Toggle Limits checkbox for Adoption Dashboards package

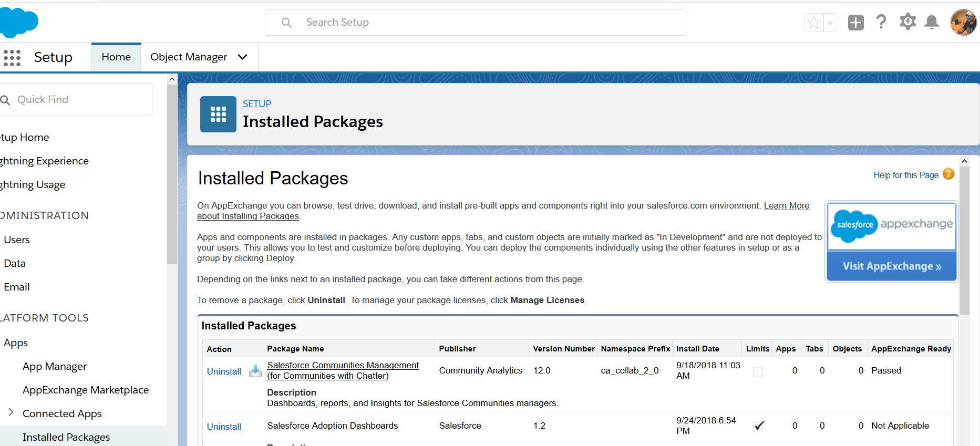click(x=758, y=426)
